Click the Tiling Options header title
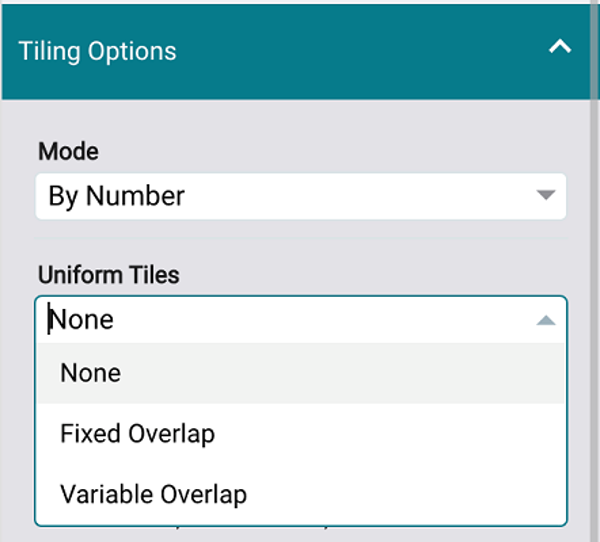Viewport: 600px width, 542px height. click(x=97, y=51)
